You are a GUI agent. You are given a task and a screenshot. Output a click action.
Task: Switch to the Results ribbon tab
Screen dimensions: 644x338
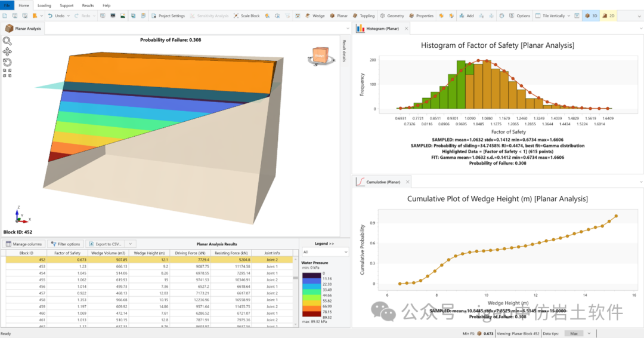[88, 5]
